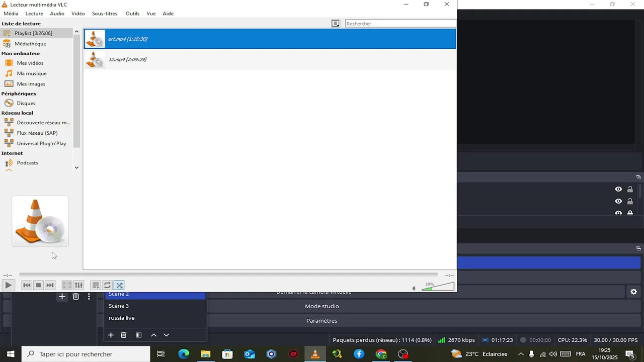Open Paramètres button in OBS

pyautogui.click(x=322, y=321)
